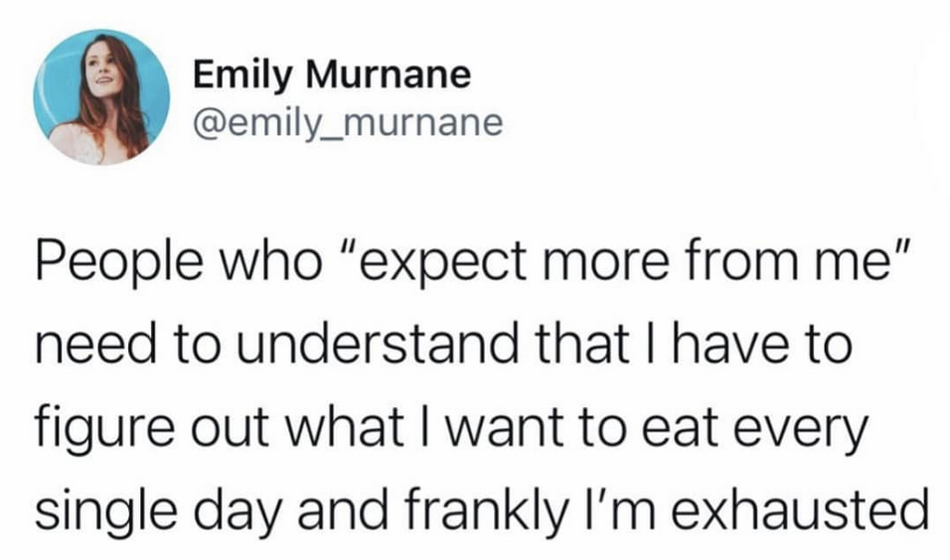The image size is (950, 560).
Task: Open the @emily_murnane handle link
Action: [348, 123]
